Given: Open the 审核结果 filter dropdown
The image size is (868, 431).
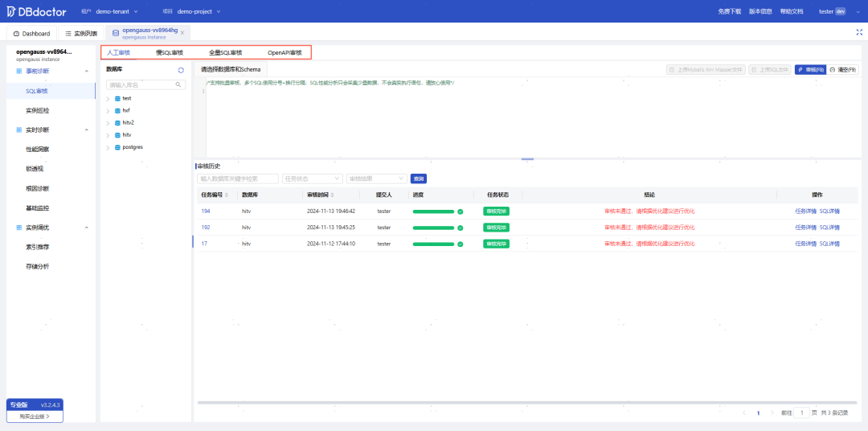Looking at the screenshot, I should (x=376, y=179).
